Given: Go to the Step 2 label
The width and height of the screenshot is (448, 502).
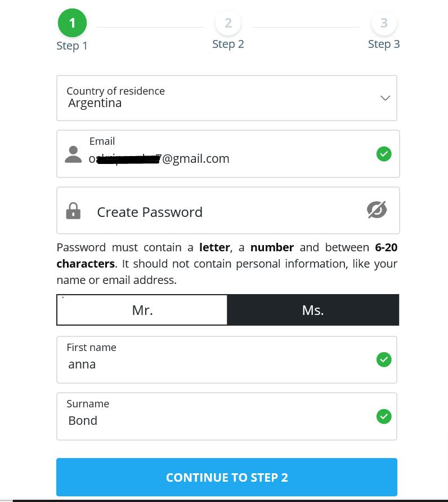Looking at the screenshot, I should (x=228, y=44).
